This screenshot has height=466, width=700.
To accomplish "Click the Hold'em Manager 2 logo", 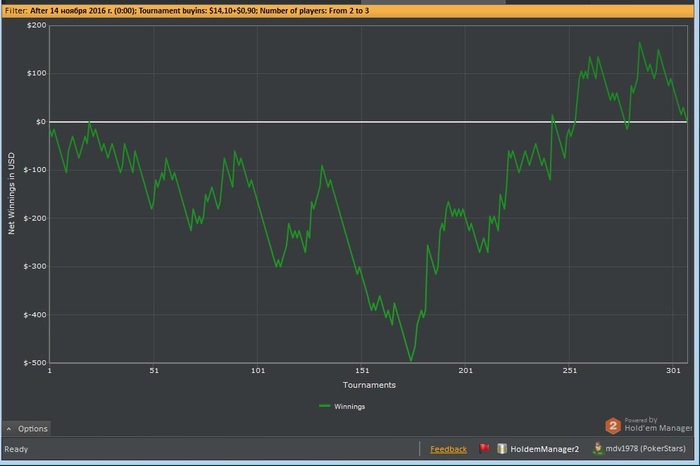I will [x=613, y=426].
